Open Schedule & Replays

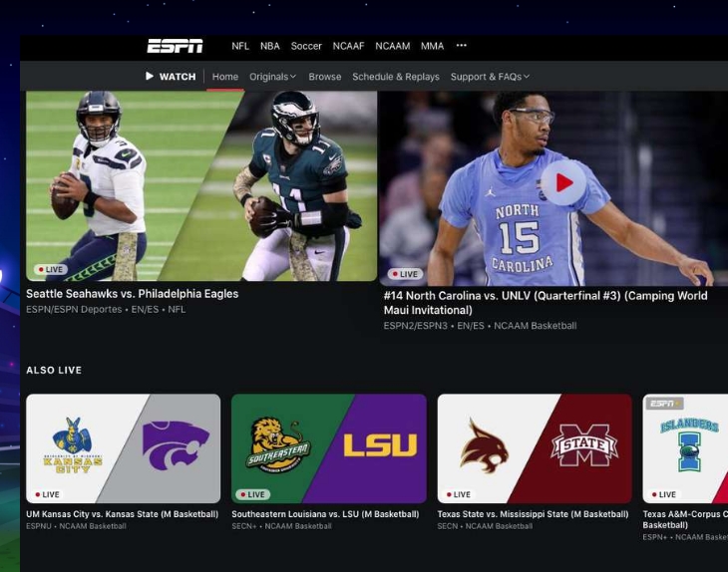[396, 77]
